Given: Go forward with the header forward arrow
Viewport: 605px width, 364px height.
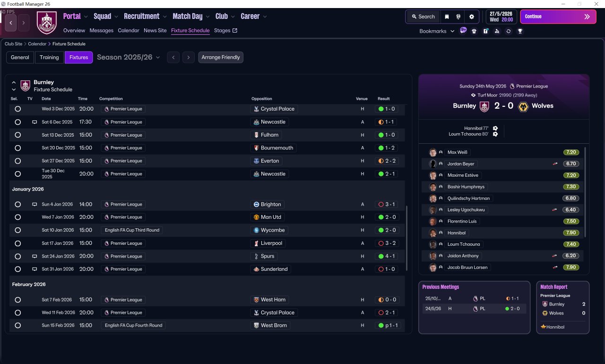Looking at the screenshot, I should click(24, 23).
